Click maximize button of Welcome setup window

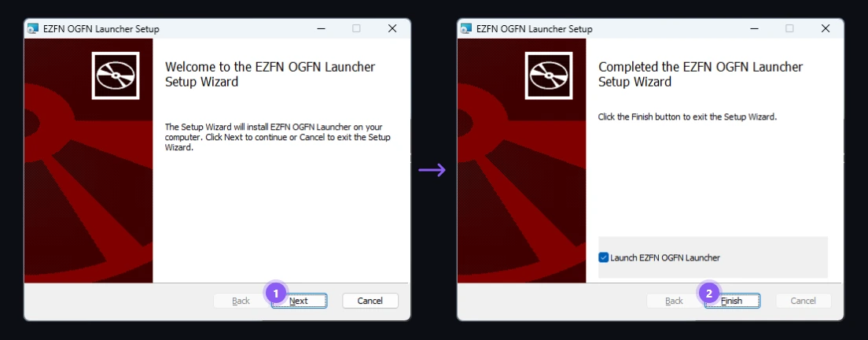pyautogui.click(x=356, y=29)
